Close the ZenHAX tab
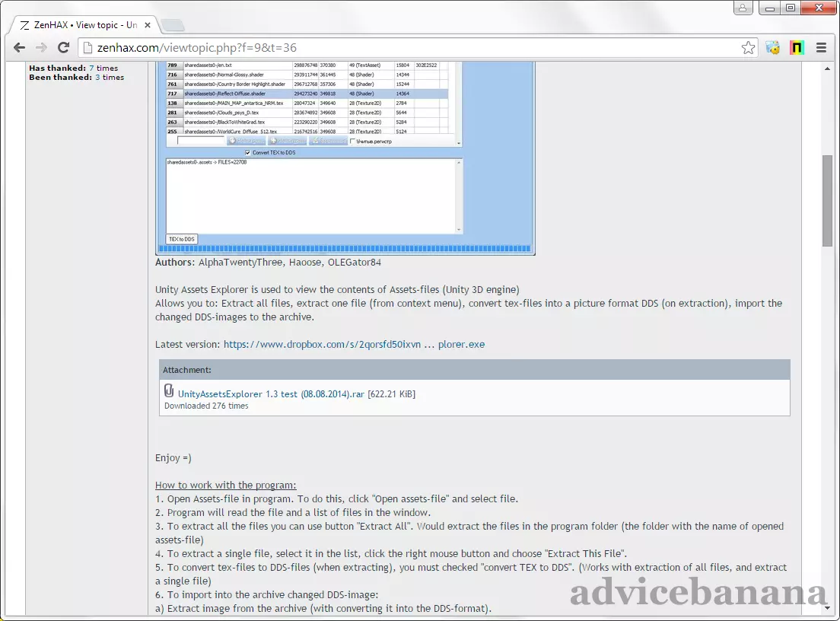 click(148, 24)
